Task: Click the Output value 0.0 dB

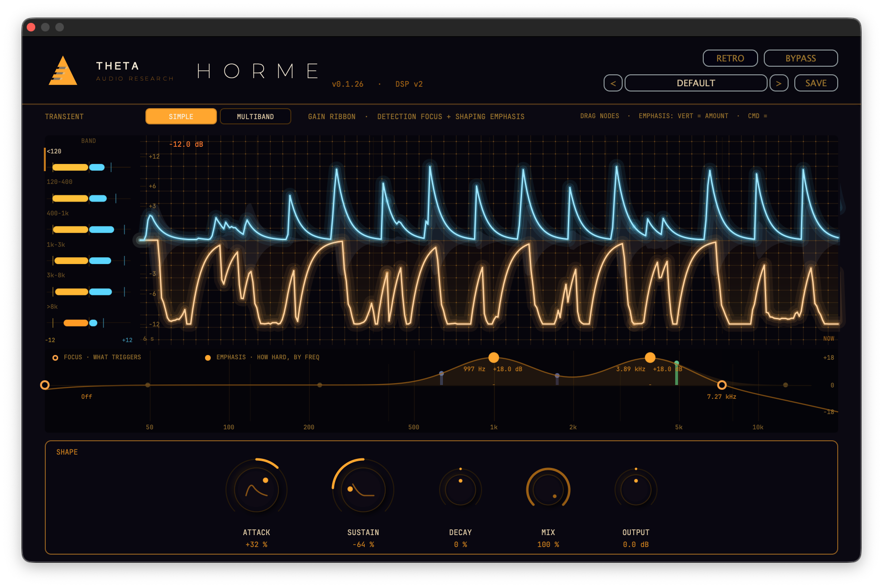Action: coord(636,545)
